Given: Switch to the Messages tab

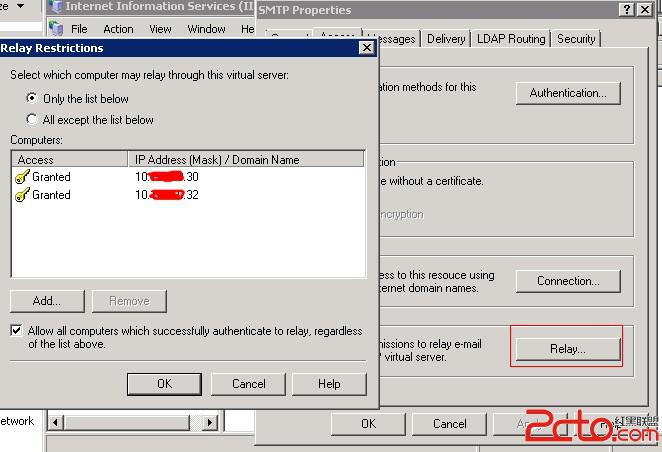Looking at the screenshot, I should pyautogui.click(x=397, y=39).
